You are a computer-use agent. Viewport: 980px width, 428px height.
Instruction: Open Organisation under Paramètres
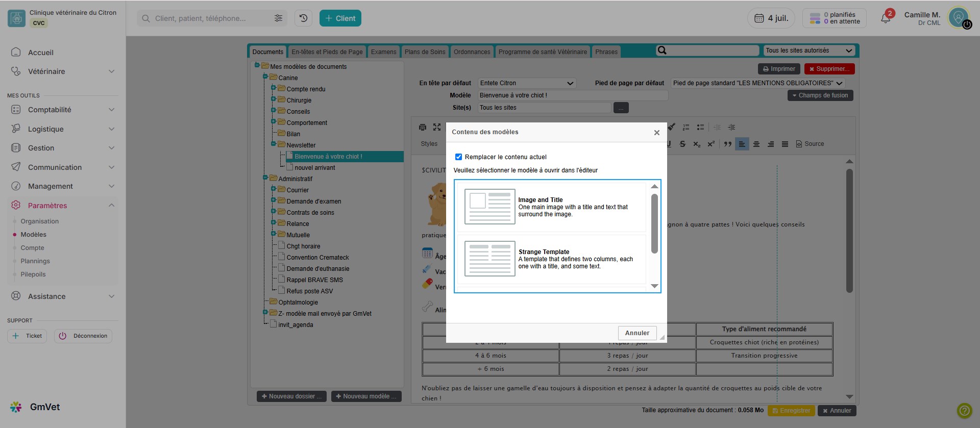tap(40, 221)
